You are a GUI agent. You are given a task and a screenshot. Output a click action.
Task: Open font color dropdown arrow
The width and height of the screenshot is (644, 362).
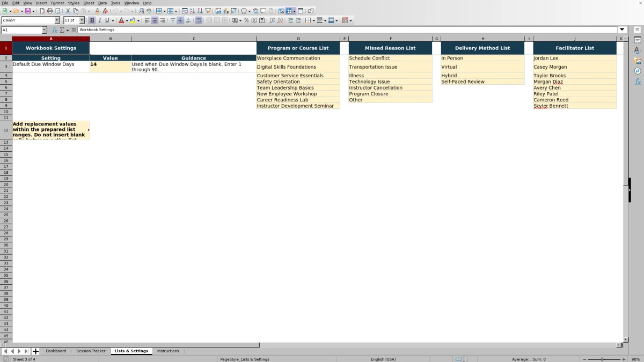pyautogui.click(x=127, y=20)
